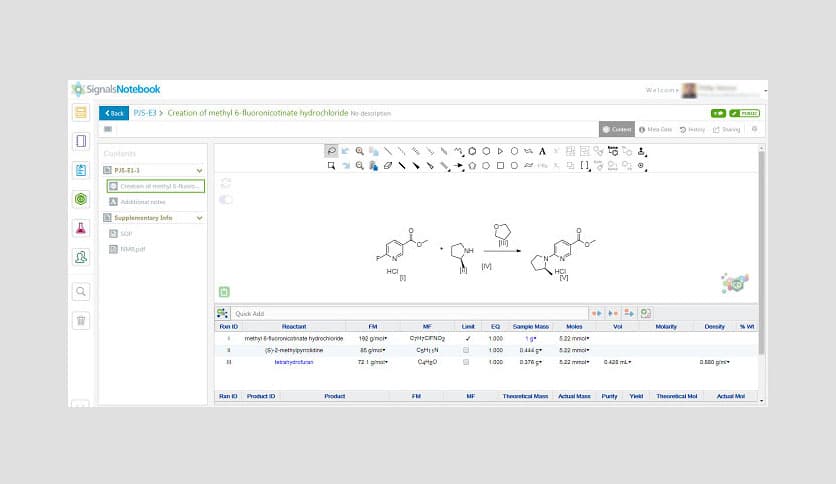Open the user sidebar icon
The width and height of the screenshot is (836, 484).
pos(81,257)
